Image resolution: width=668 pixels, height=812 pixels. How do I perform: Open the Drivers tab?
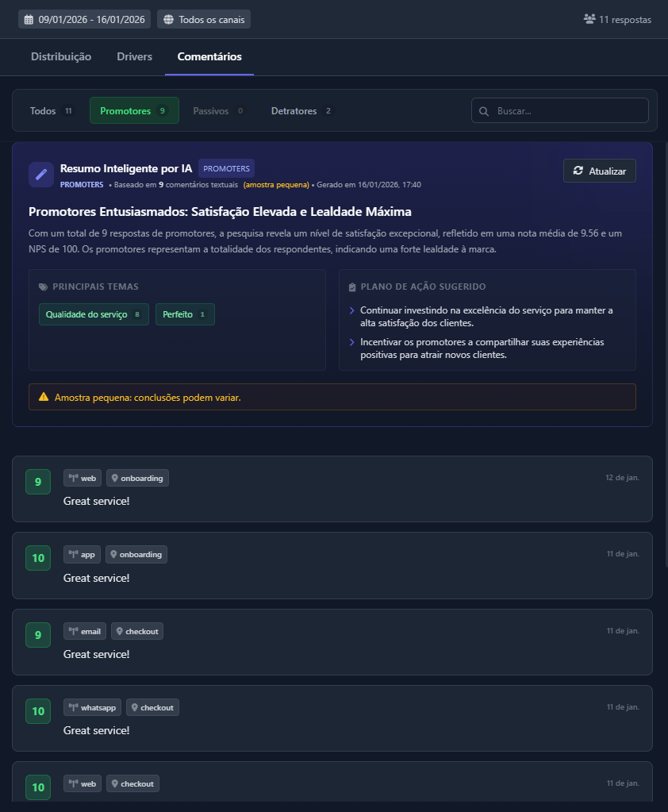(134, 56)
